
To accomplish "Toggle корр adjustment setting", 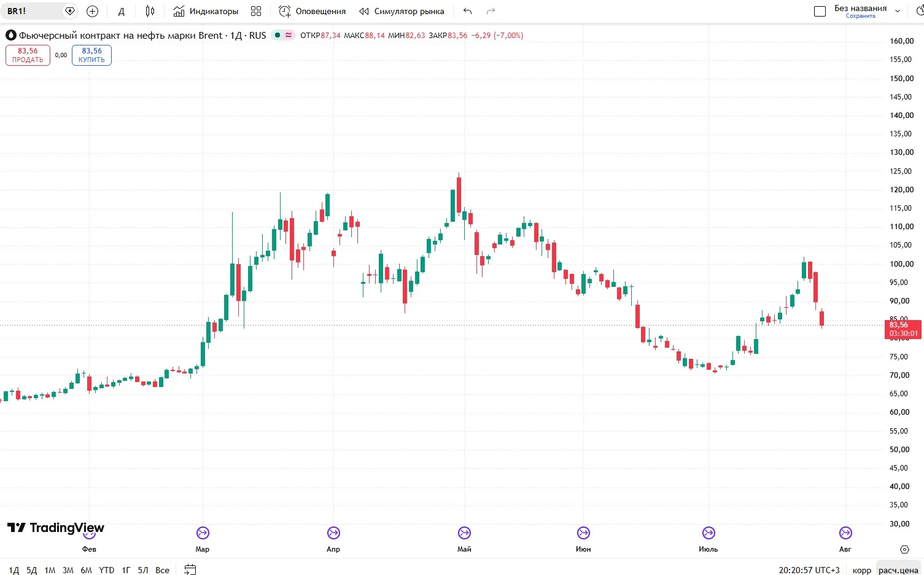I will 862,570.
